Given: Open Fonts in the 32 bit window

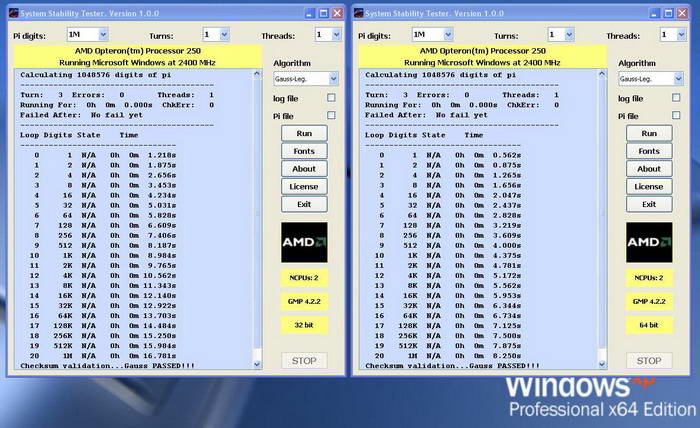Looking at the screenshot, I should [304, 151].
